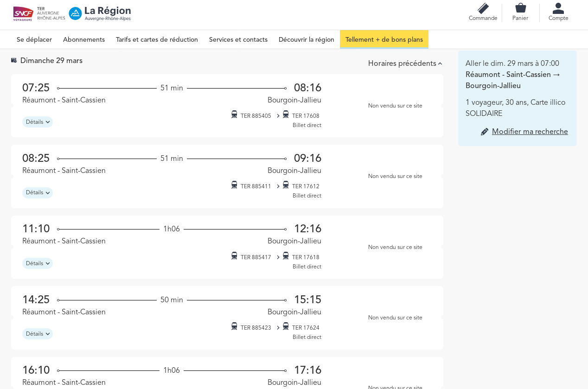Expand Détails for the 08:25 departure

38,193
